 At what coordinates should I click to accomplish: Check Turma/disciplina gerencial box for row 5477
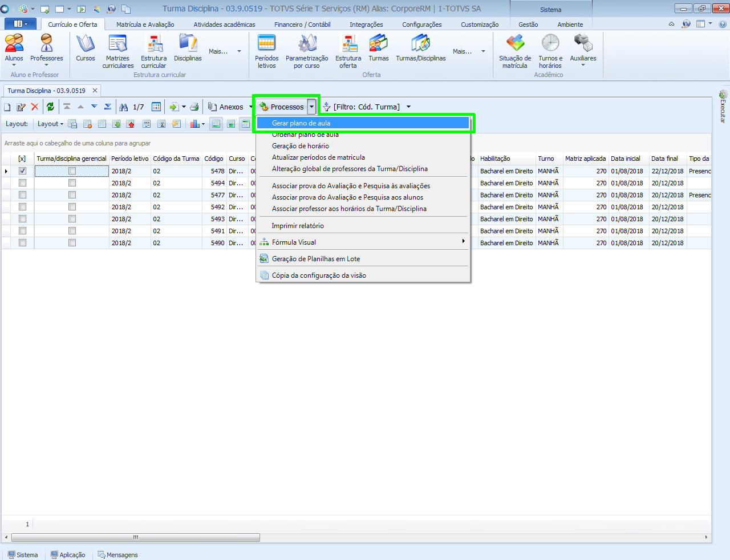72,195
